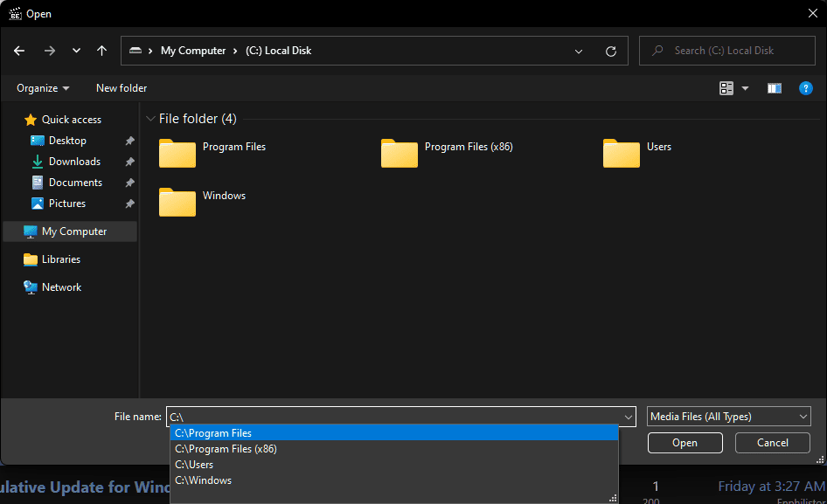The height and width of the screenshot is (504, 827).
Task: Choose C:\Program Files suggestion
Action: pyautogui.click(x=394, y=433)
